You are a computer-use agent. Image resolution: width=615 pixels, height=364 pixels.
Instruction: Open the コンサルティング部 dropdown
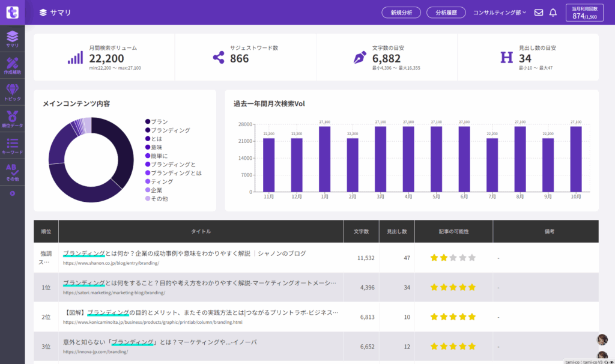tap(500, 13)
